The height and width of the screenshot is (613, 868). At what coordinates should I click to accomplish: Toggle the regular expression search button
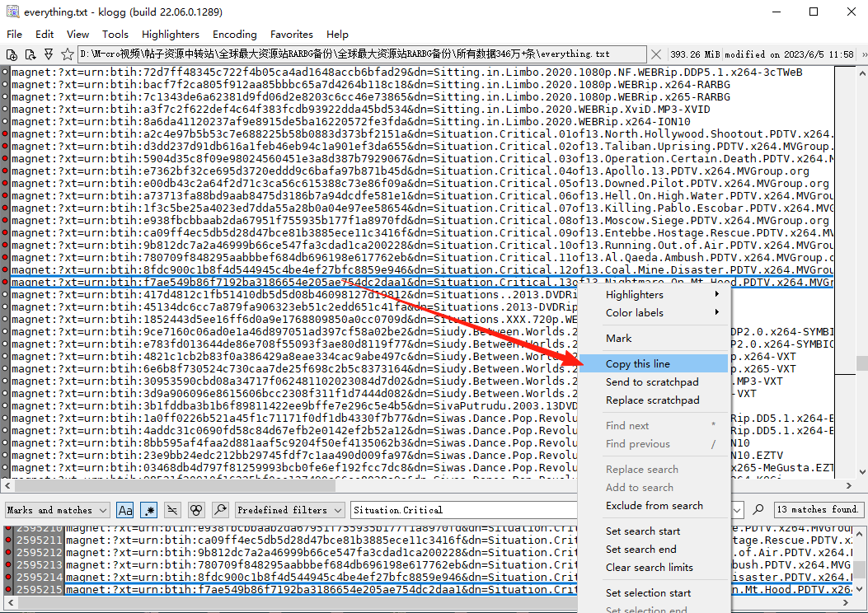148,510
